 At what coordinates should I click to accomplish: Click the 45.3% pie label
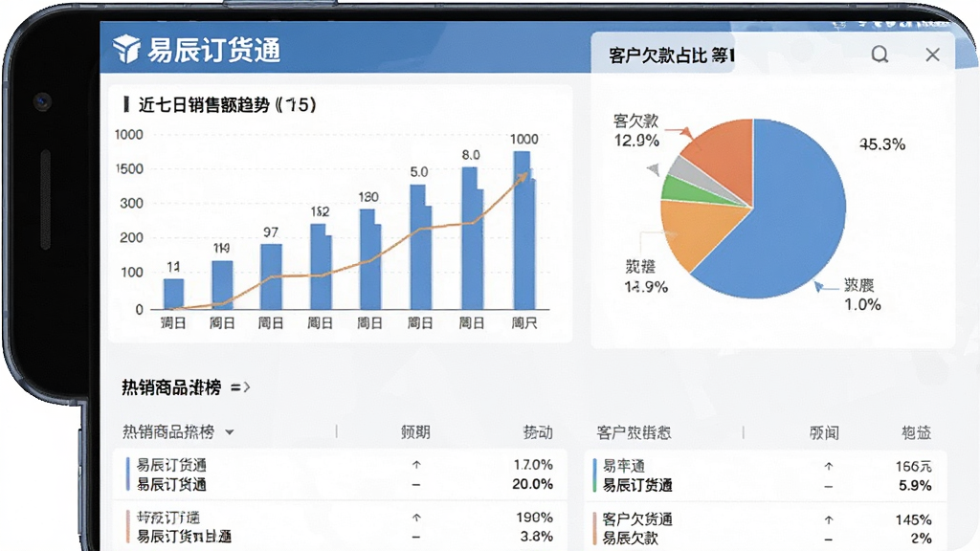point(881,144)
